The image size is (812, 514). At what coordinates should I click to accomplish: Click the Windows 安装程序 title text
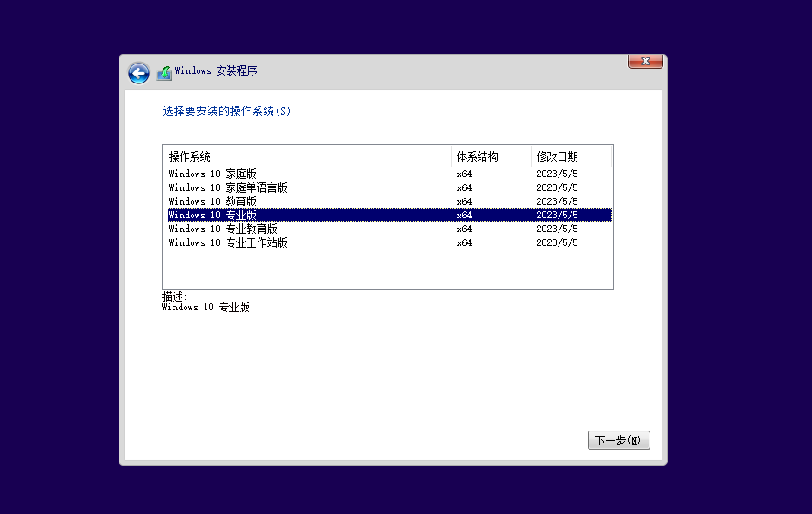click(x=216, y=70)
